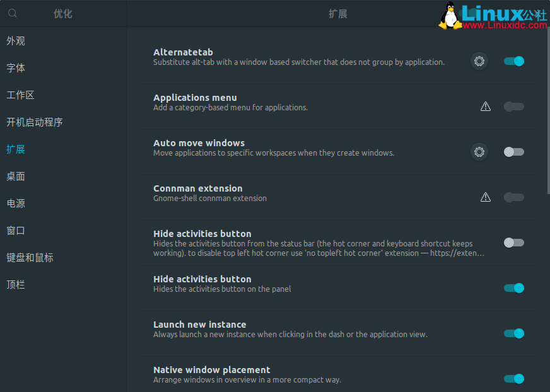Enable the Connman extension
The width and height of the screenshot is (550, 392).
tap(513, 197)
